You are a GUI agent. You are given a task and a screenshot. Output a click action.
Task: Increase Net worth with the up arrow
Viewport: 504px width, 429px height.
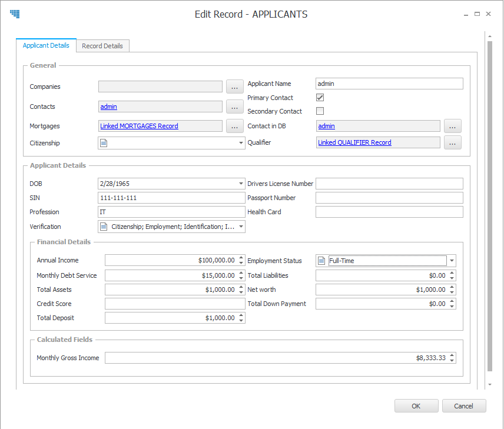click(452, 287)
